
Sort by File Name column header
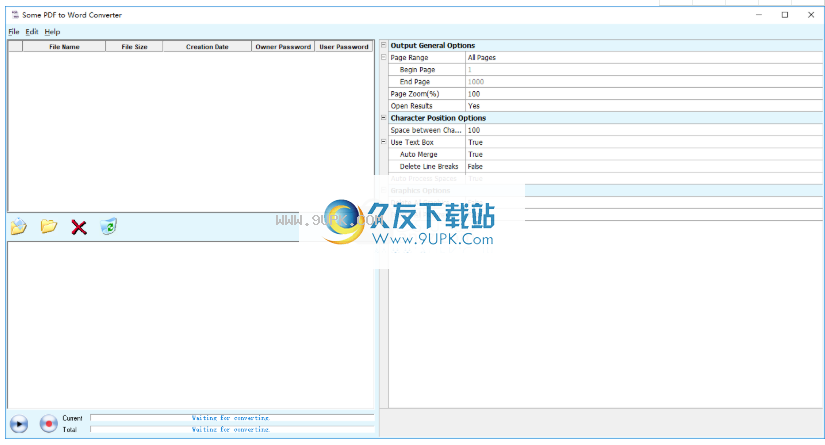coord(64,46)
